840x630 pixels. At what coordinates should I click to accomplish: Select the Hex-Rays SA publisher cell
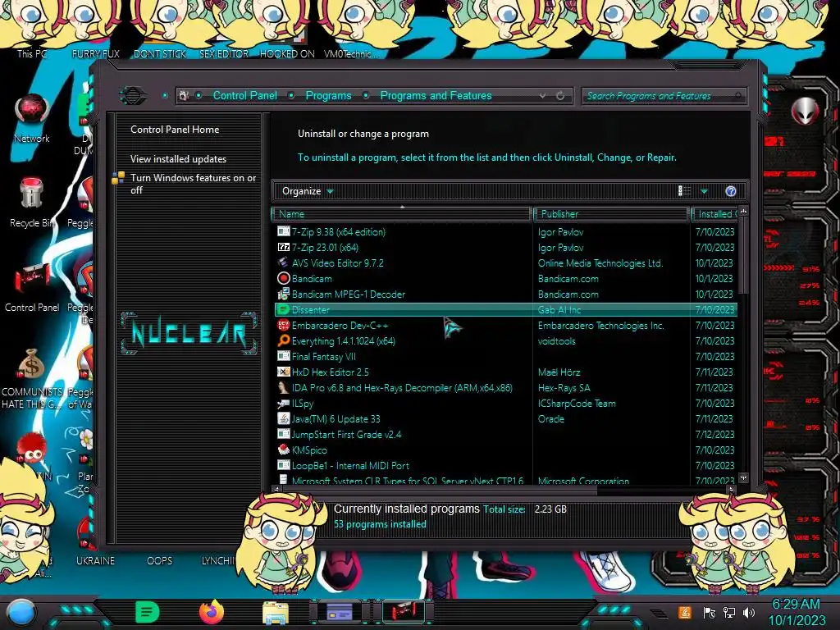point(564,387)
